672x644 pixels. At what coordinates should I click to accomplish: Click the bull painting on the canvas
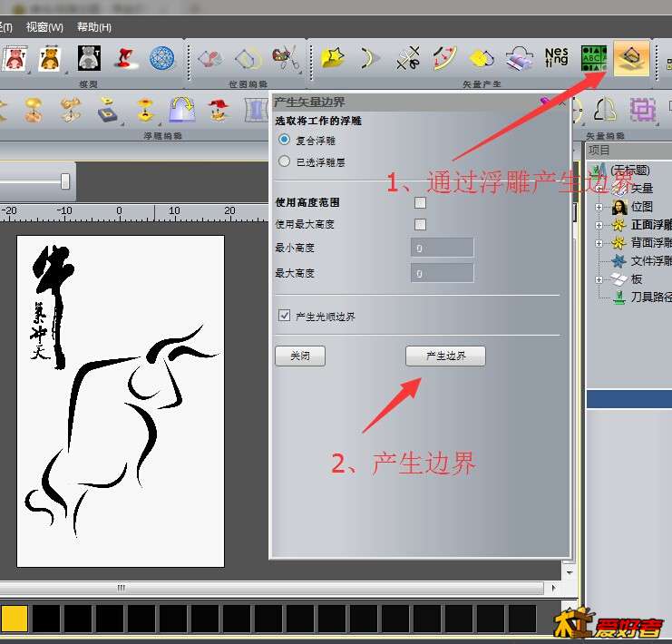[121, 401]
